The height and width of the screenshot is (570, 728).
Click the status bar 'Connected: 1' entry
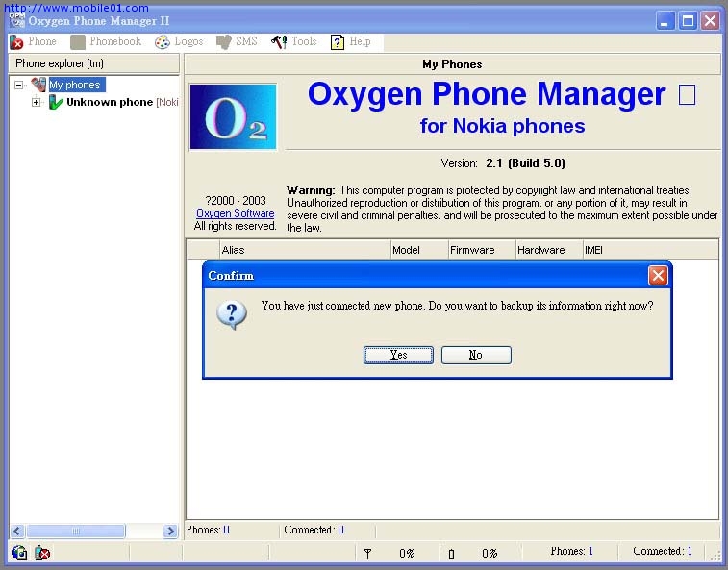[663, 551]
